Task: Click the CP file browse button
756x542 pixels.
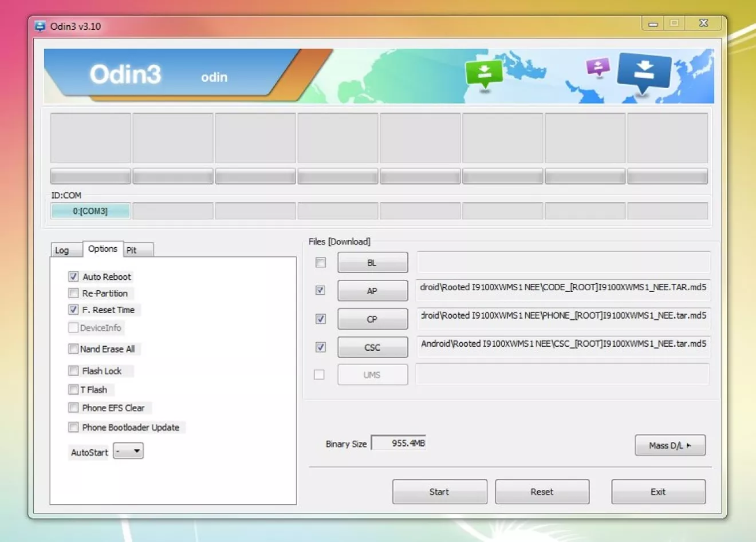Action: click(x=373, y=319)
